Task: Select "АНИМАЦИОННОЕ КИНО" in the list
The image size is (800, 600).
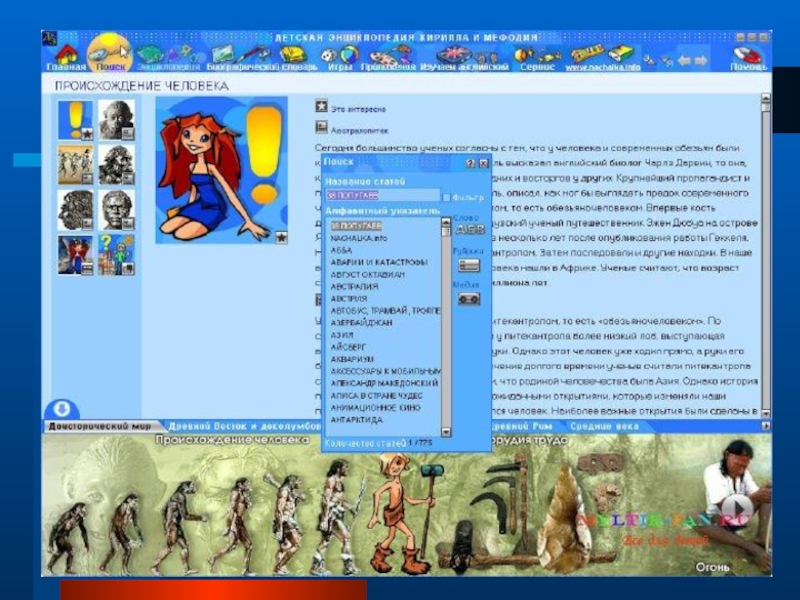Action: pyautogui.click(x=376, y=408)
